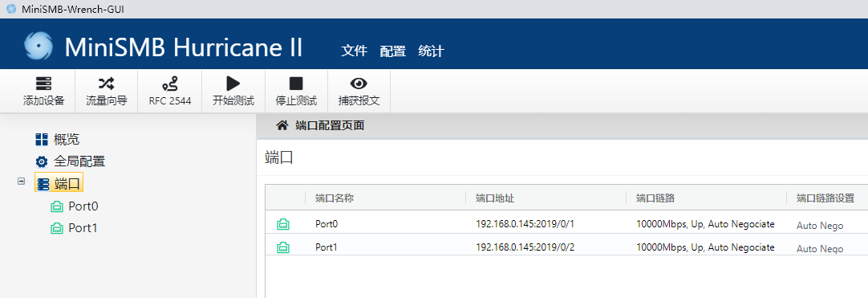Screen dimensions: 868x298
Task: Click the Port0 icon in sidebar tree
Action: (56, 206)
